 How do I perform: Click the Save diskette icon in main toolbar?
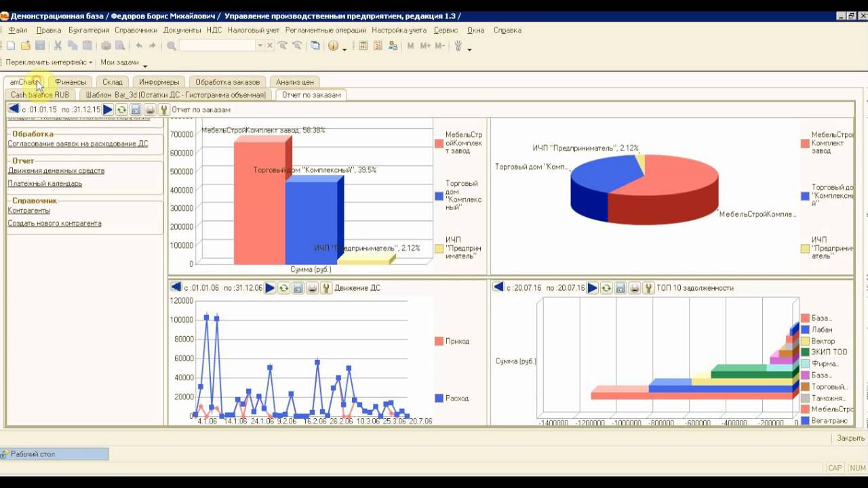pyautogui.click(x=40, y=46)
